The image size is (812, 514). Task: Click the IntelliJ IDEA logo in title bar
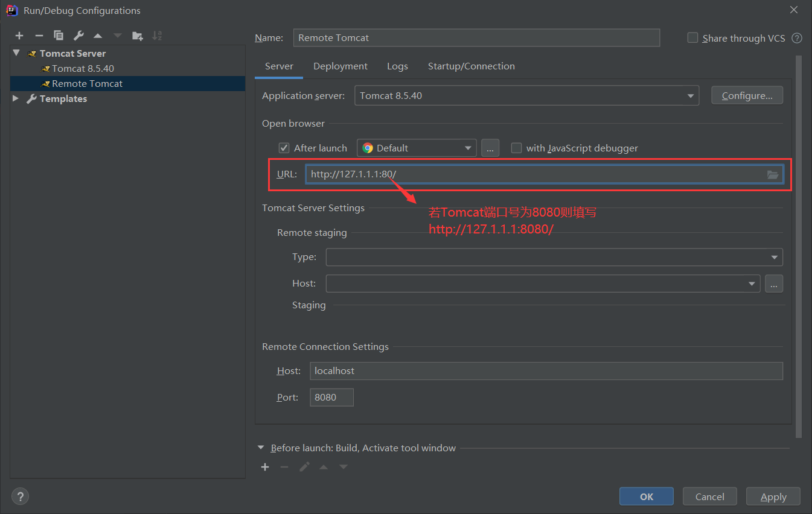point(11,10)
